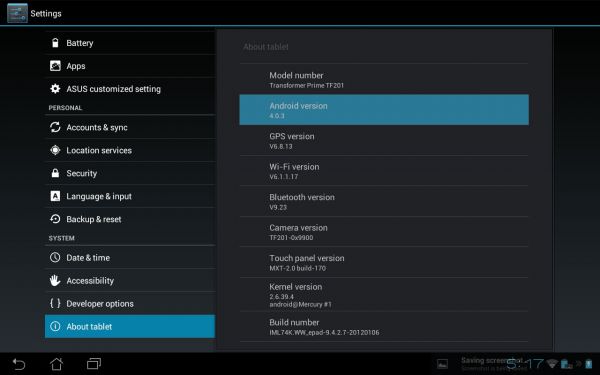The width and height of the screenshot is (600, 375).
Task: Tap the 'V6.8.13' GPS value
Action: pyautogui.click(x=281, y=146)
